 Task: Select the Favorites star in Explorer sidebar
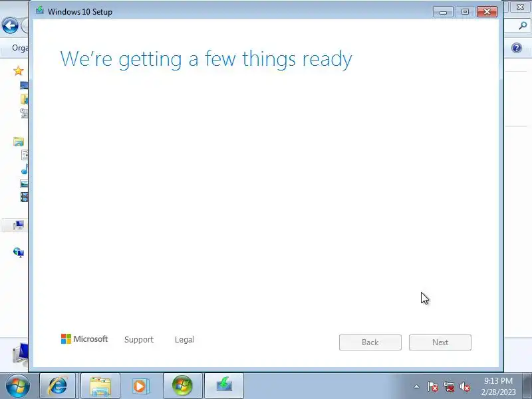point(19,71)
